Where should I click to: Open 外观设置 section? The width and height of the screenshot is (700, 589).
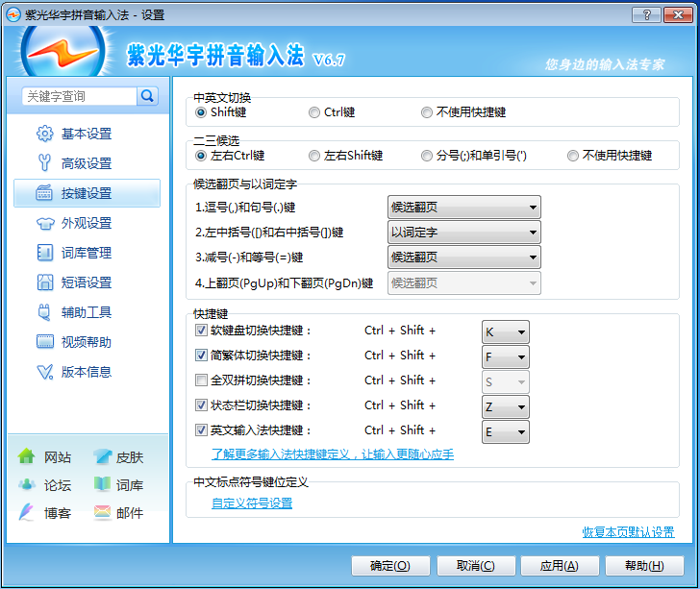[x=87, y=223]
